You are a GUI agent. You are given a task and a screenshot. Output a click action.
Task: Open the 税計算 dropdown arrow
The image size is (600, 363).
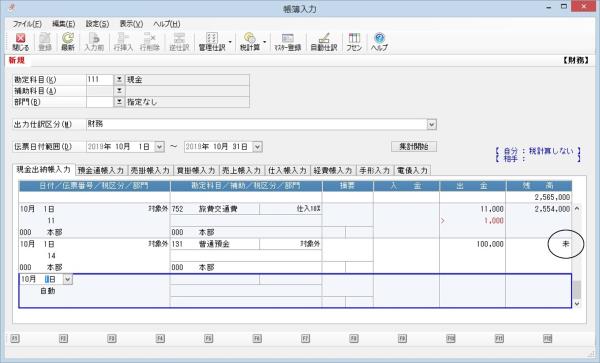tap(264, 42)
